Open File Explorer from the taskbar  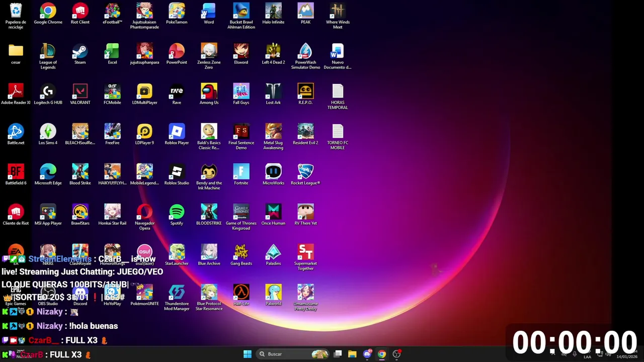[x=352, y=354]
